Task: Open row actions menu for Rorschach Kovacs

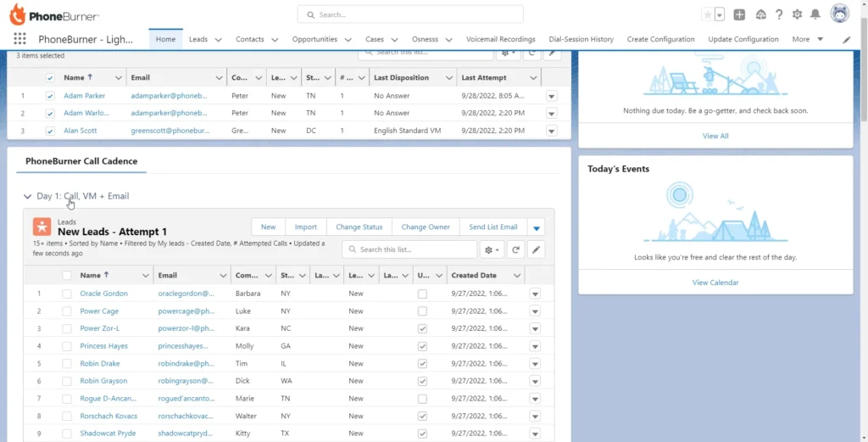Action: tap(535, 416)
